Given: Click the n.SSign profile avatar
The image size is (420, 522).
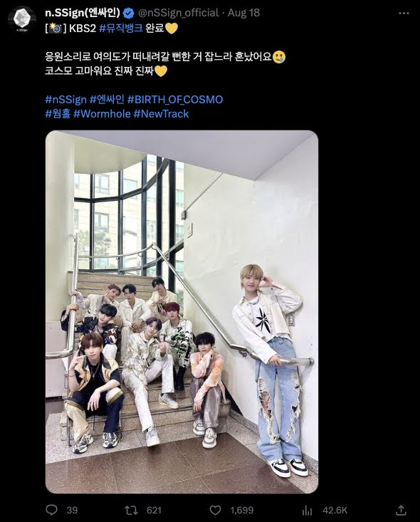Looking at the screenshot, I should tap(22, 19).
